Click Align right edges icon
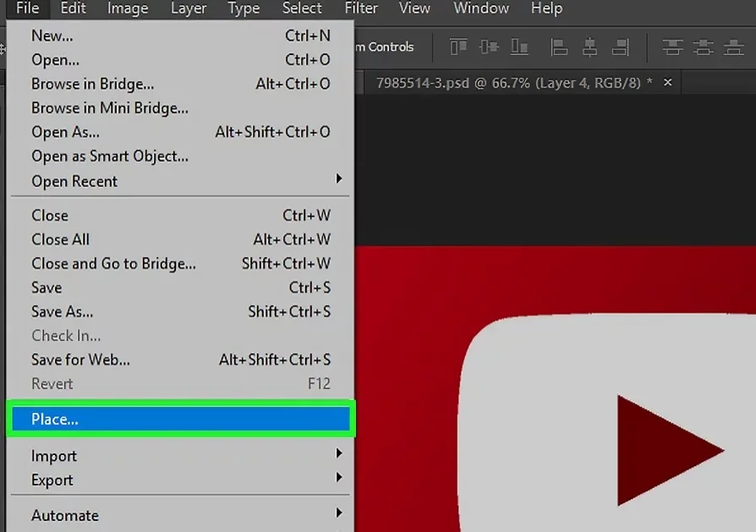 620,47
